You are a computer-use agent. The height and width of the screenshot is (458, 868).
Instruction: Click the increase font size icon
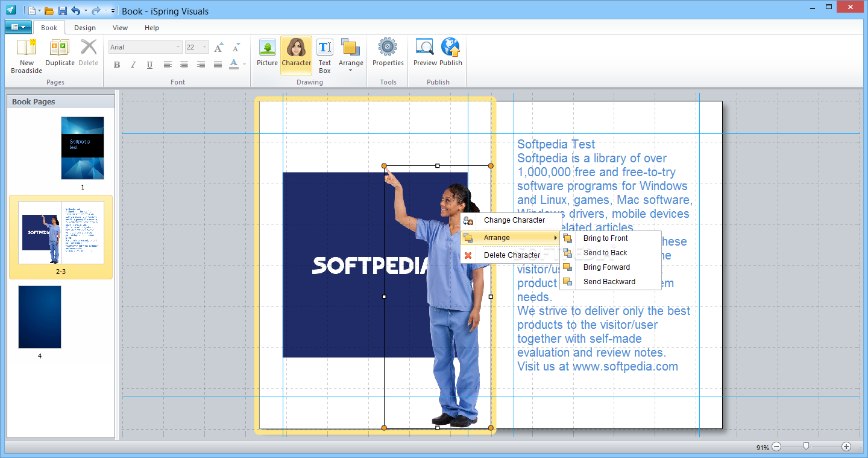pos(219,48)
